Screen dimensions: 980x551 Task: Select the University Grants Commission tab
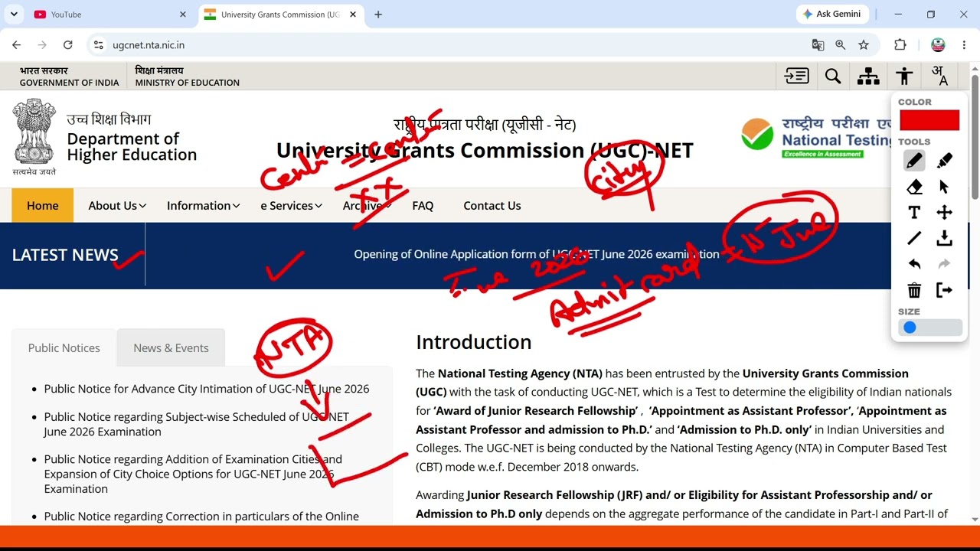click(x=280, y=15)
